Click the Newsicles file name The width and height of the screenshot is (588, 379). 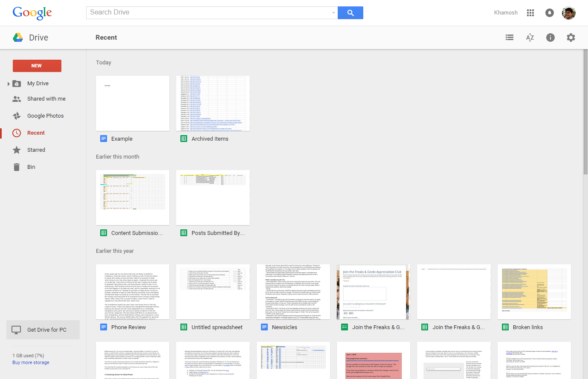[284, 327]
